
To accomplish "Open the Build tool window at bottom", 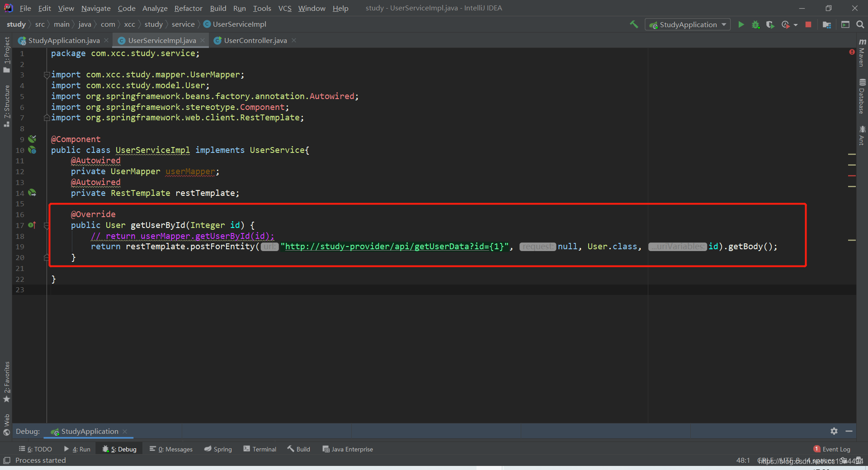I will tap(299, 449).
